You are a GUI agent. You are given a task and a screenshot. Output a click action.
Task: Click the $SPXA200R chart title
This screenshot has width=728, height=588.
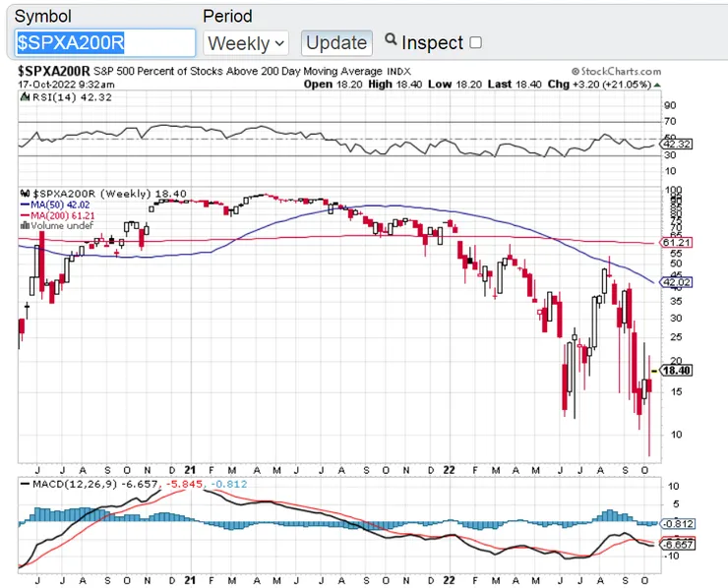click(x=54, y=71)
